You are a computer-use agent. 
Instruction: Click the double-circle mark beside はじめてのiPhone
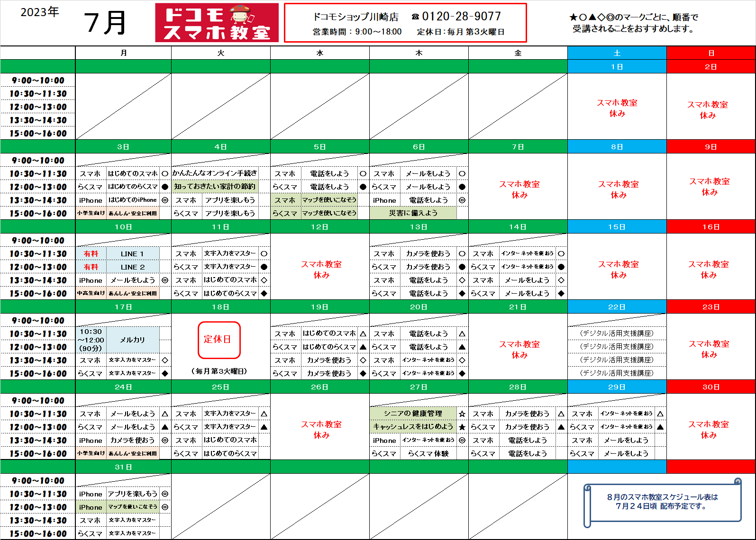[x=165, y=200]
